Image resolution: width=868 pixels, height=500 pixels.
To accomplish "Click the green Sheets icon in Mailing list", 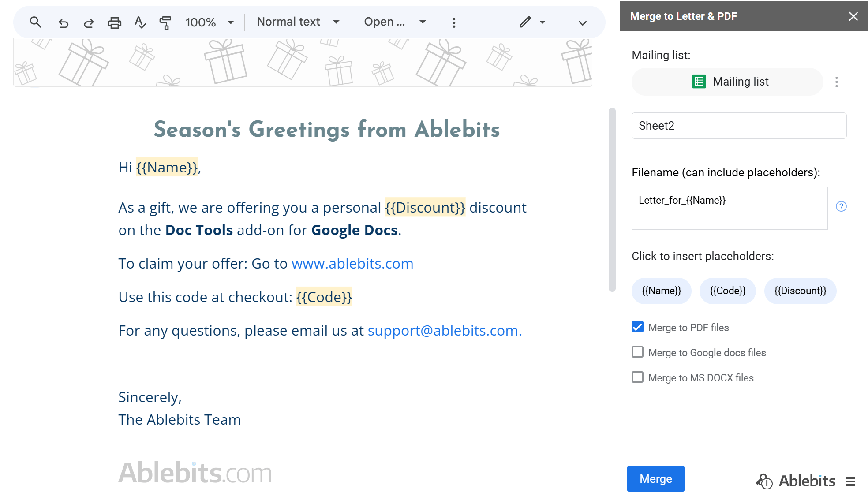I will pyautogui.click(x=699, y=82).
